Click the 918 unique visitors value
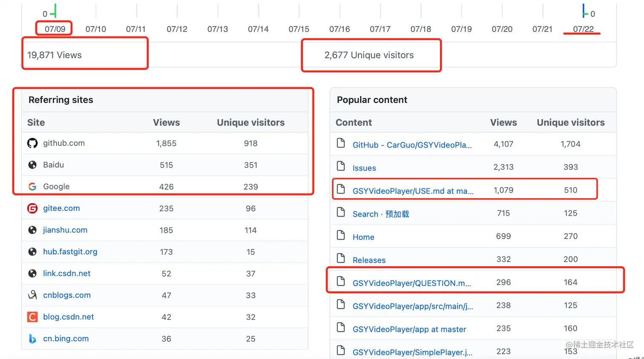 click(x=250, y=143)
